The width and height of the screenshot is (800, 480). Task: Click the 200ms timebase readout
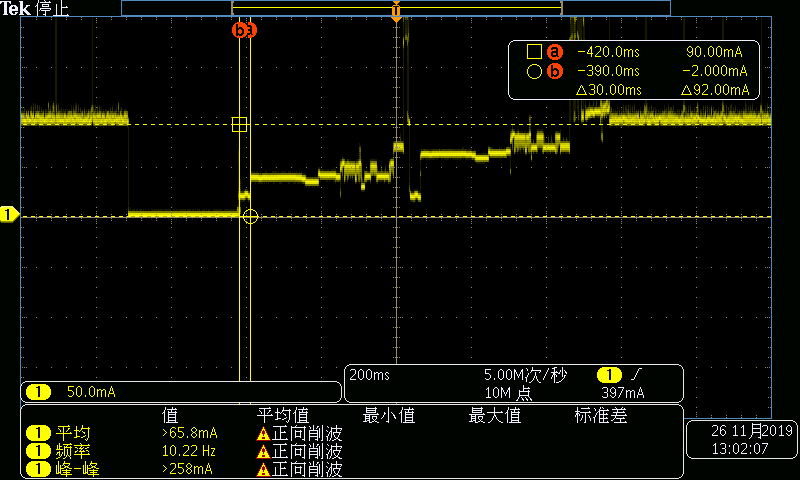pos(369,375)
